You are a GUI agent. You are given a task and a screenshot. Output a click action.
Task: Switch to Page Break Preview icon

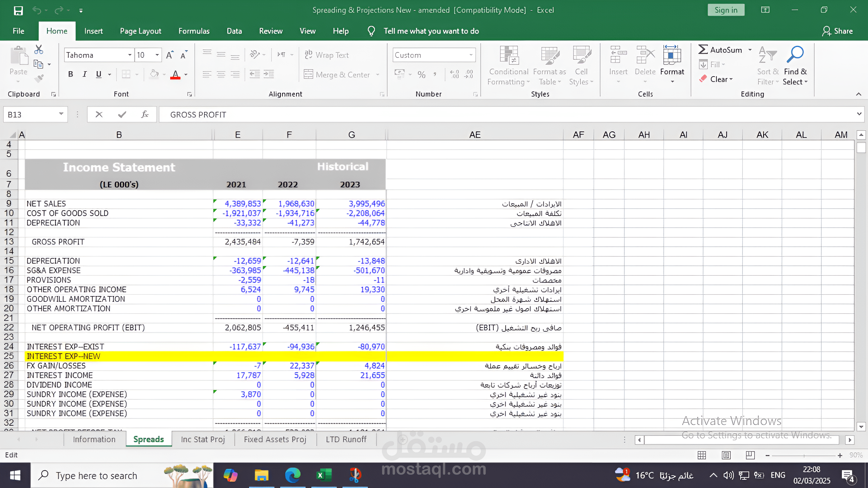pyautogui.click(x=750, y=455)
